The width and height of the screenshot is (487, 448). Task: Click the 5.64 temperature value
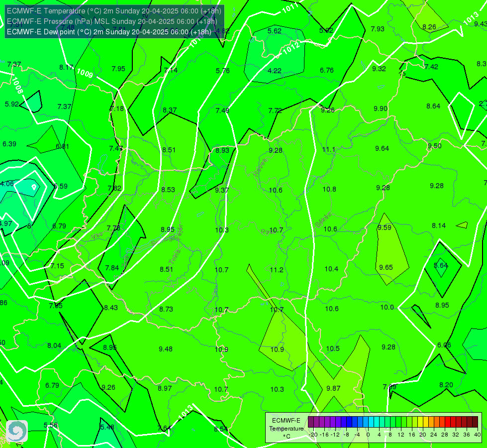pyautogui.click(x=441, y=265)
